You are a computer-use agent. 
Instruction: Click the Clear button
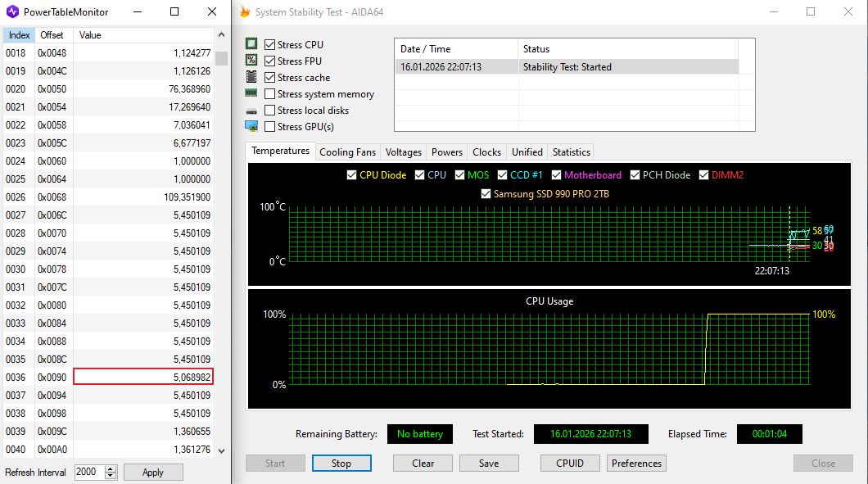tap(423, 464)
